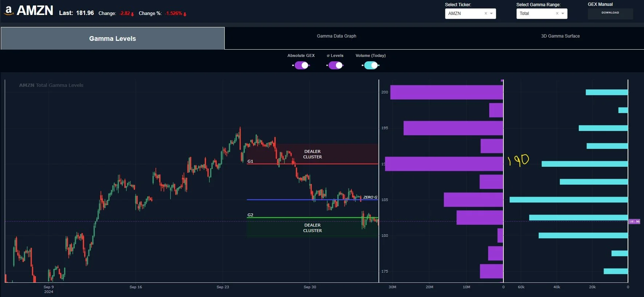The height and width of the screenshot is (297, 644).
Task: Toggle the σ Levels switch
Action: point(335,65)
